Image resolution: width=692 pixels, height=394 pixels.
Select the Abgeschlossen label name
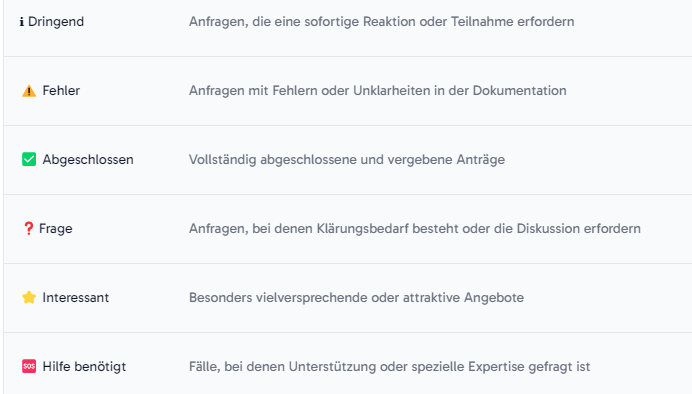[x=88, y=159]
